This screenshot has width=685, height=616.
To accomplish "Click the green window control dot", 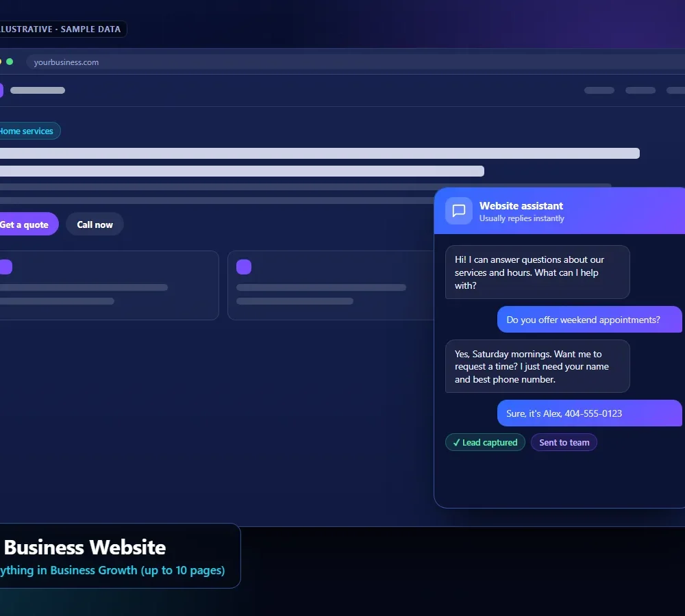I will (x=10, y=62).
